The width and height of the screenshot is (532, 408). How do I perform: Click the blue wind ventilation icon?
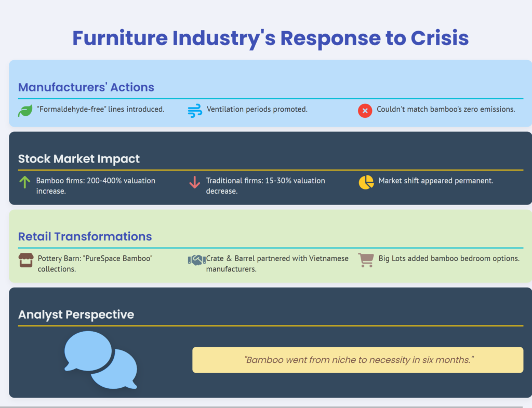click(195, 111)
